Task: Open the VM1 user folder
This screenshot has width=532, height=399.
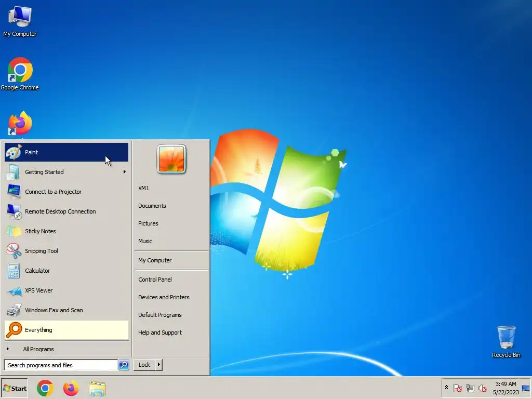Action: point(143,188)
